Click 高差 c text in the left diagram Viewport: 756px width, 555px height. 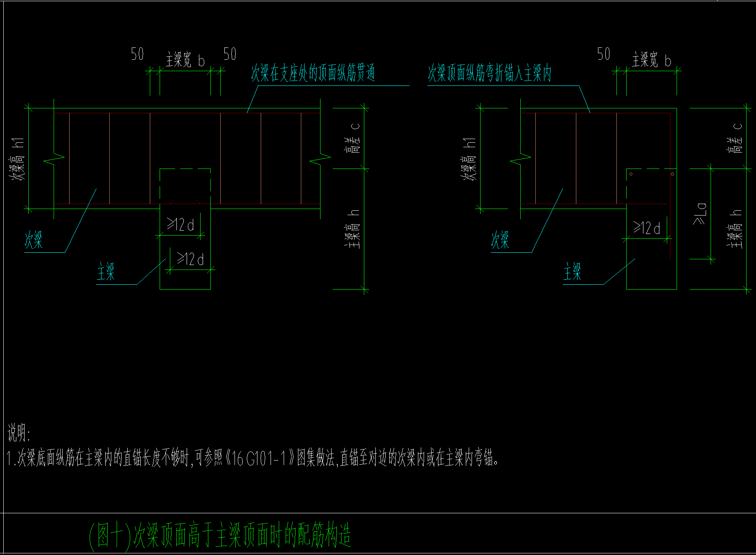click(353, 138)
